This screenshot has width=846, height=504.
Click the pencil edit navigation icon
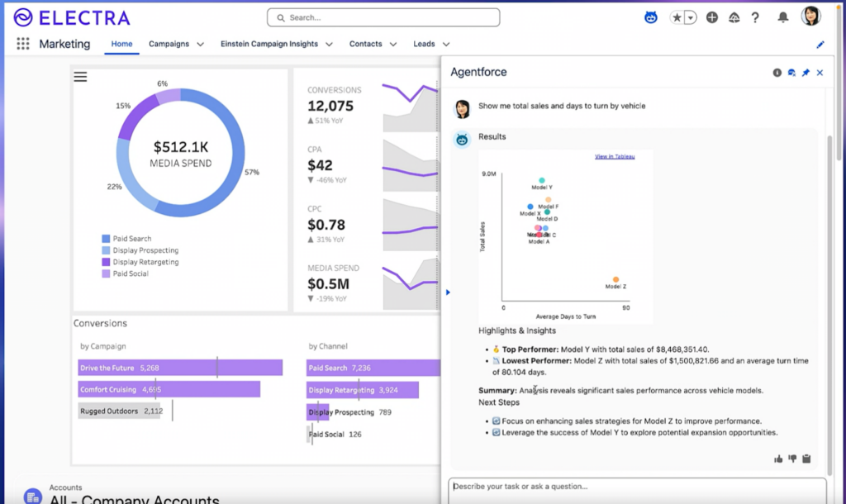click(820, 45)
